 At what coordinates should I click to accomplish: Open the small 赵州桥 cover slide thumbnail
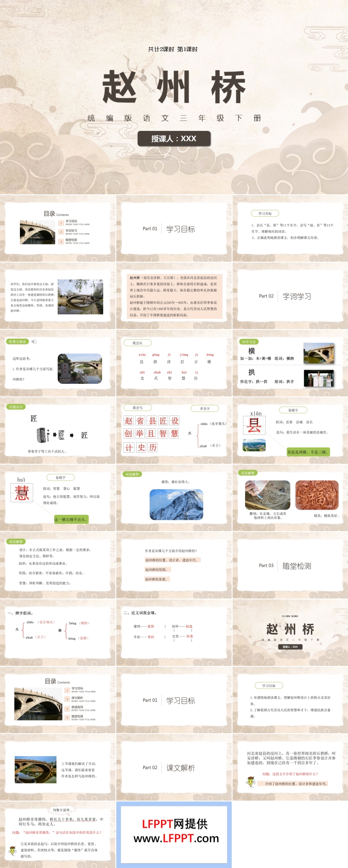[290, 633]
